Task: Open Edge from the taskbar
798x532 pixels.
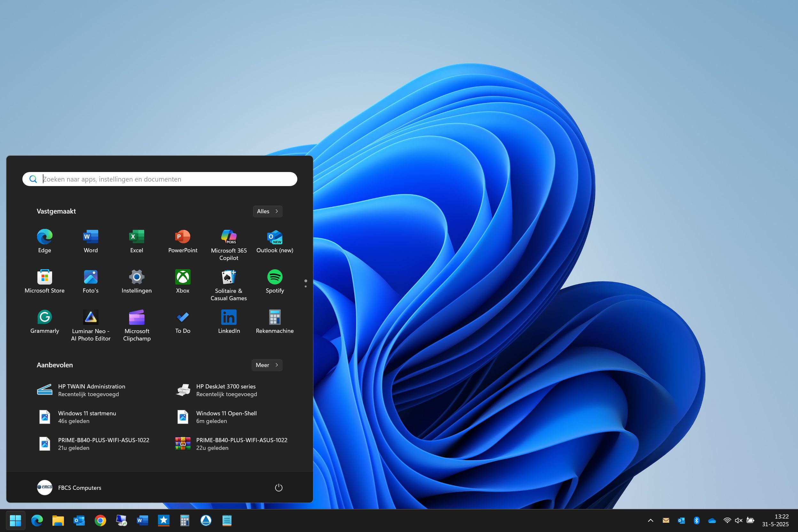Action: [x=37, y=520]
